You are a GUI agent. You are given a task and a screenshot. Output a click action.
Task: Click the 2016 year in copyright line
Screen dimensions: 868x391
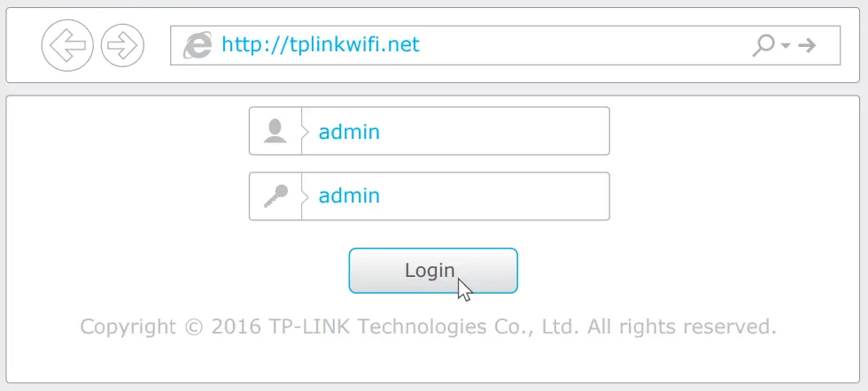236,326
